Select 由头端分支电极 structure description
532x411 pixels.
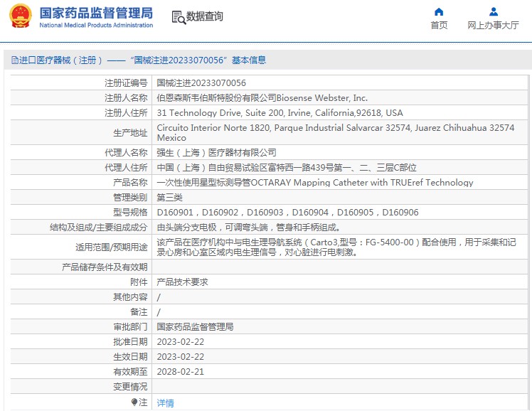[x=249, y=228]
